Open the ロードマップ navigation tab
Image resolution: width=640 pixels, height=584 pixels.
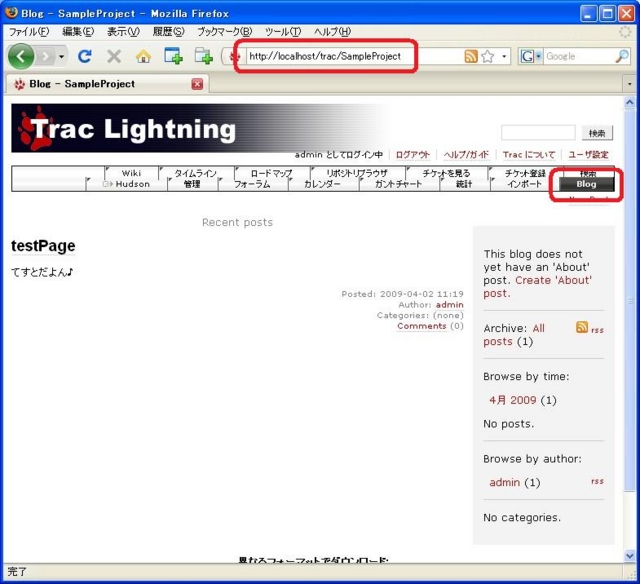click(x=272, y=173)
